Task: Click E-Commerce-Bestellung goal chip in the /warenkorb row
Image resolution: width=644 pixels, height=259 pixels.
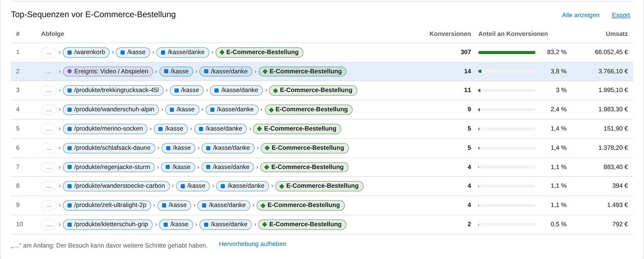Action: tap(260, 52)
